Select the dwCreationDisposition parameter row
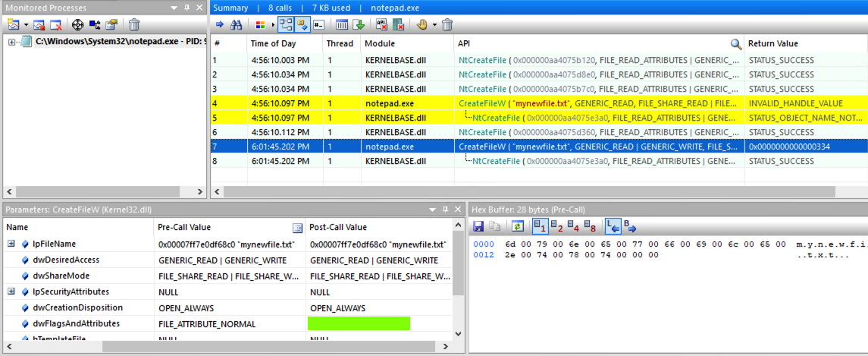Image resolution: width=868 pixels, height=356 pixels. click(x=227, y=307)
